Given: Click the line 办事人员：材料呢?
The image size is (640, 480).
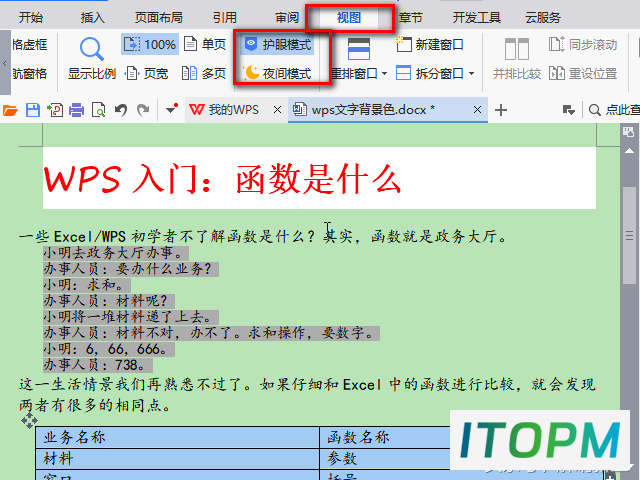Looking at the screenshot, I should point(109,301).
